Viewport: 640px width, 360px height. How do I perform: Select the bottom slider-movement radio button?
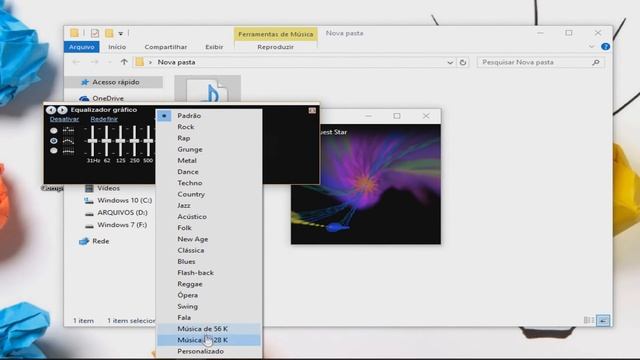click(x=54, y=151)
